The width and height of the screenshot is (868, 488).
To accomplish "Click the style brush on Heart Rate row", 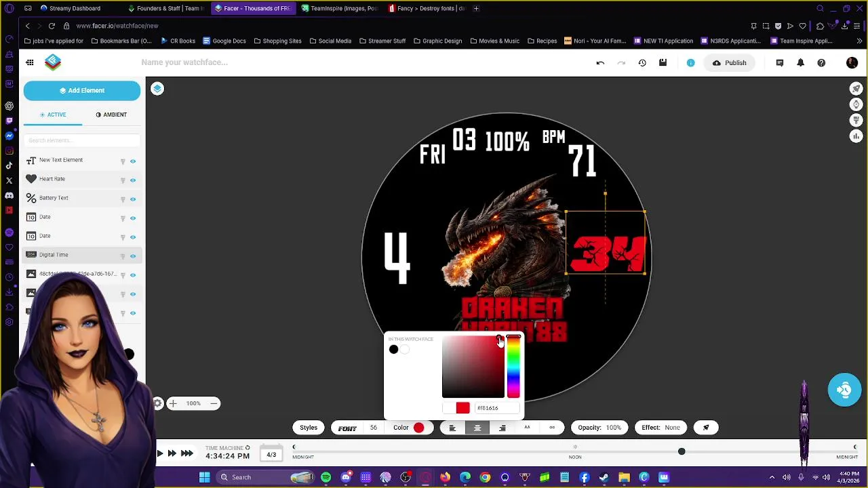I will [123, 180].
